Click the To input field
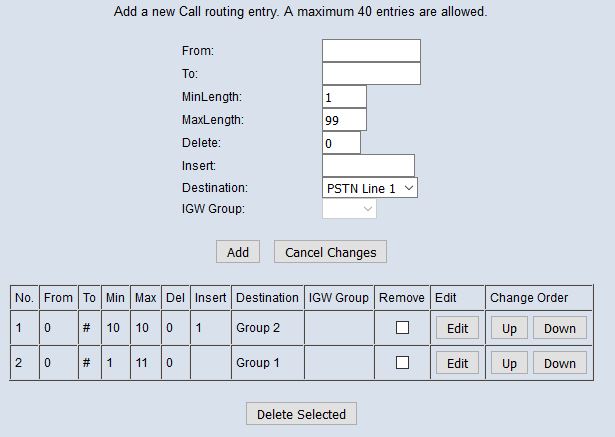This screenshot has width=615, height=437. [x=371, y=74]
